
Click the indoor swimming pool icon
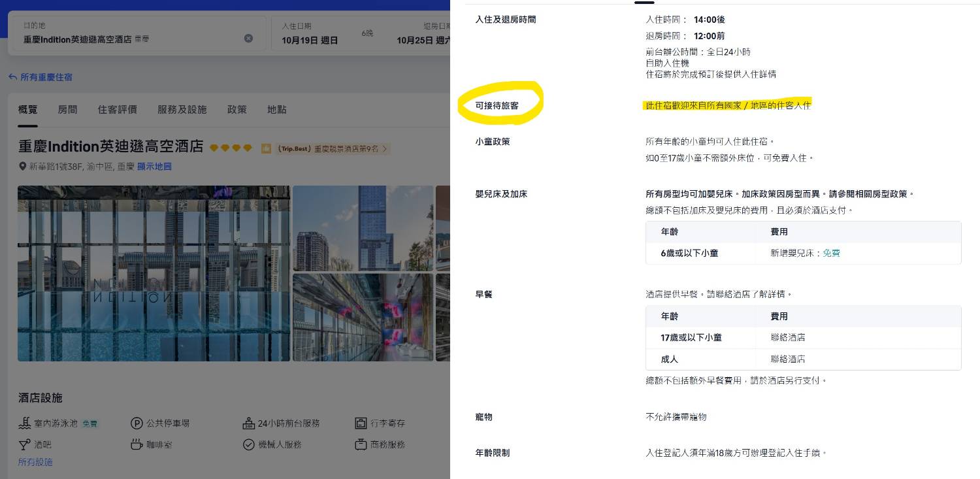click(x=25, y=423)
